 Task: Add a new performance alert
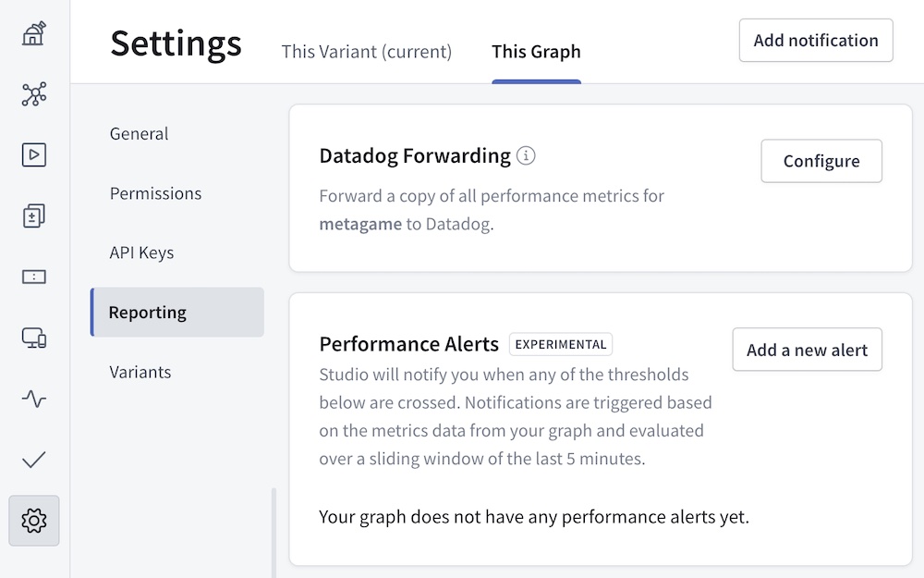[x=807, y=350]
